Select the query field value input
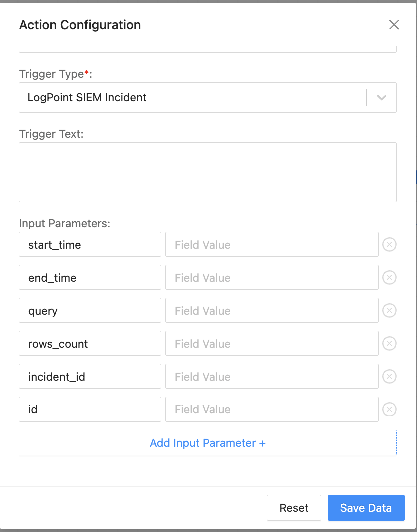Image resolution: width=417 pixels, height=532 pixels. coord(272,311)
